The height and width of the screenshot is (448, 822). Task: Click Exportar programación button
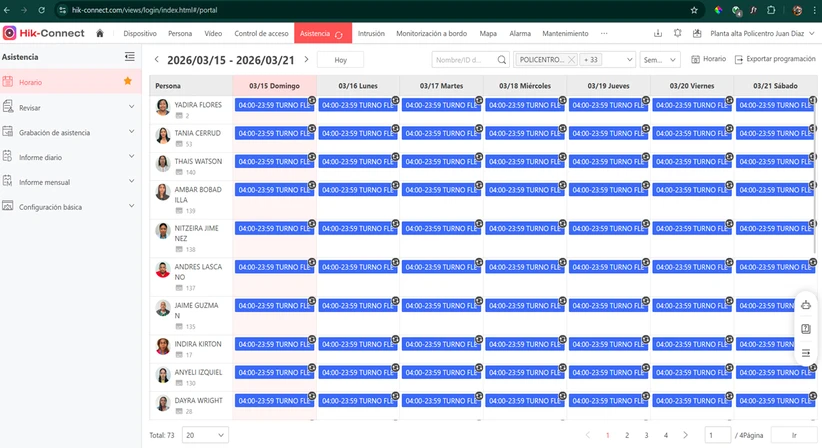775,59
